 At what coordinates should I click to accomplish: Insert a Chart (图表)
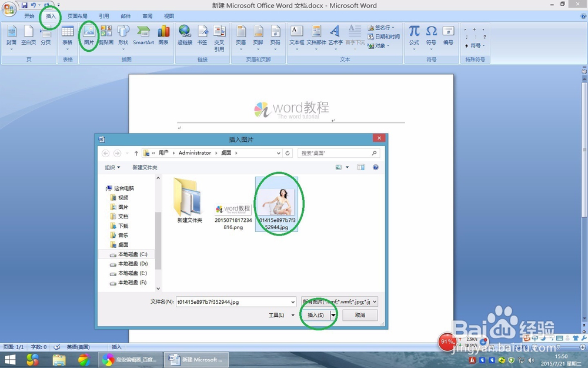click(x=163, y=36)
